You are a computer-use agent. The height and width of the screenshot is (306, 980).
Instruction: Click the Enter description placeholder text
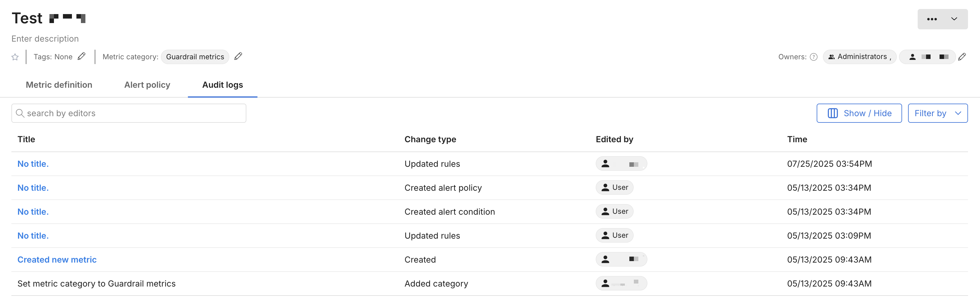(45, 39)
